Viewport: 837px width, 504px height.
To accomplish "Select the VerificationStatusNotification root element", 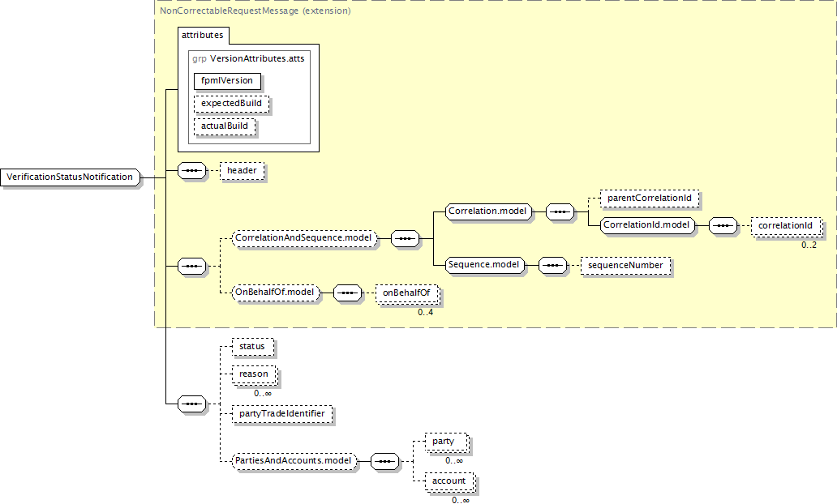I will [70, 177].
